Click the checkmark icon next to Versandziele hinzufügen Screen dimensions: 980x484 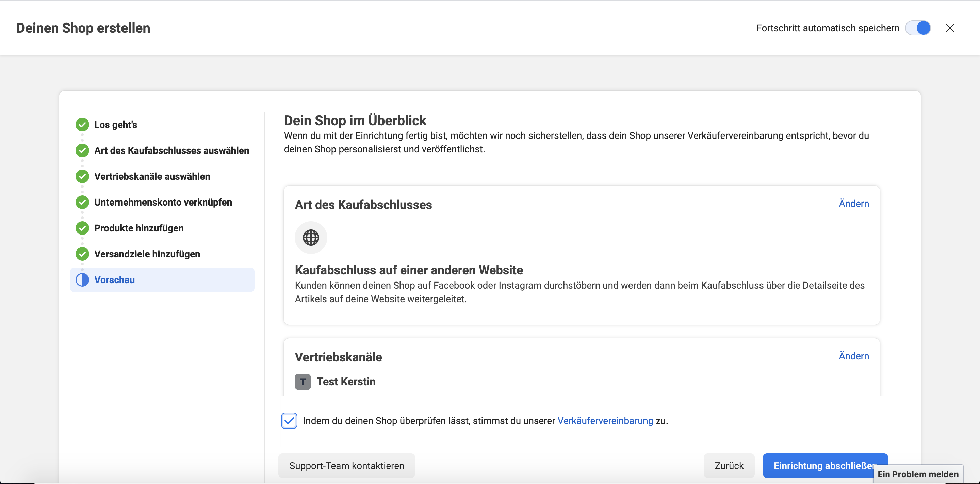82,254
